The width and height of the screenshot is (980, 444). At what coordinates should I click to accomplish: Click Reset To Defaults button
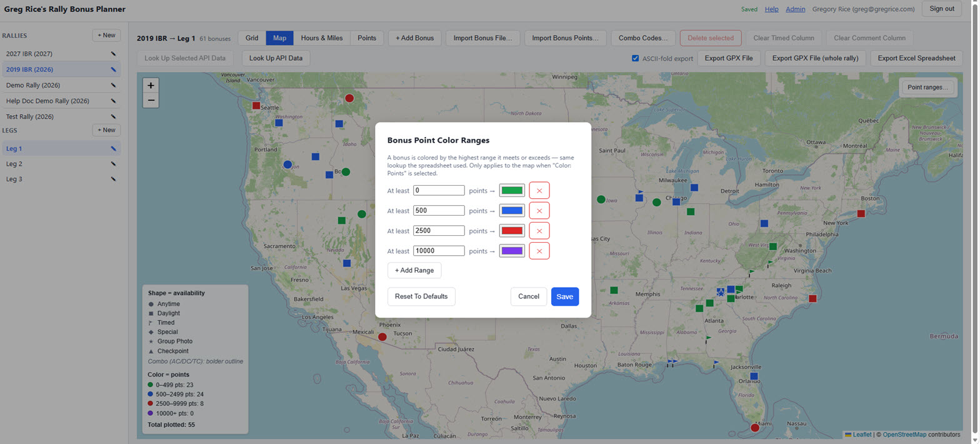421,296
